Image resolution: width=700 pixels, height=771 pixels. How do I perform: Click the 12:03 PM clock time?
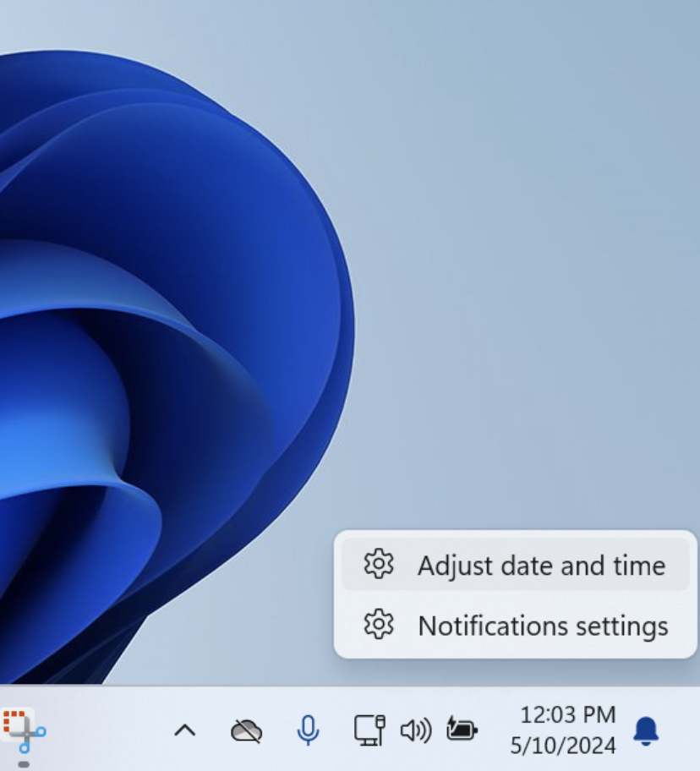[x=568, y=715]
